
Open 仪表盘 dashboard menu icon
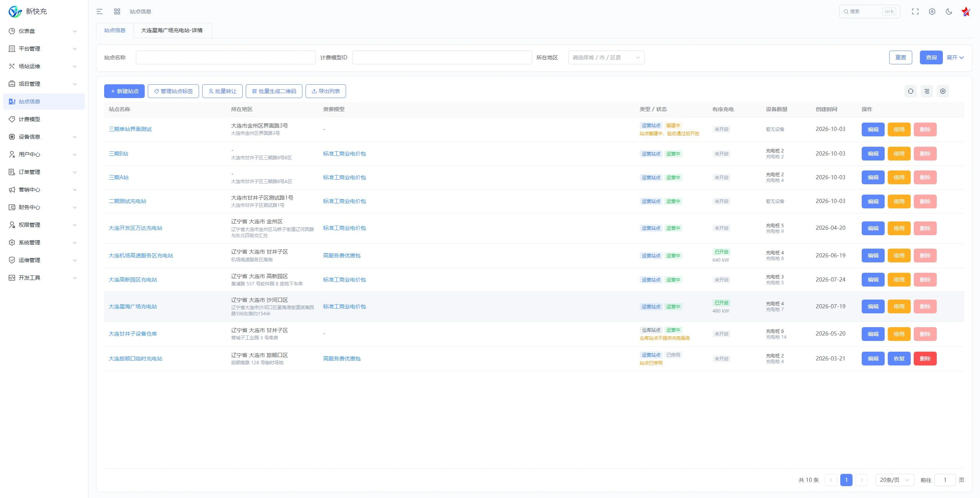[x=12, y=31]
